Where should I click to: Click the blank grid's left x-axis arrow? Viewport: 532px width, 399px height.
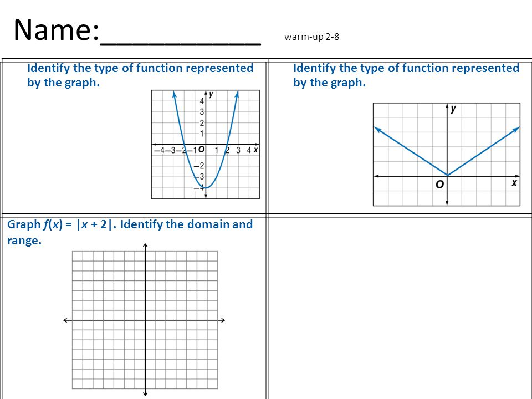[x=66, y=320]
